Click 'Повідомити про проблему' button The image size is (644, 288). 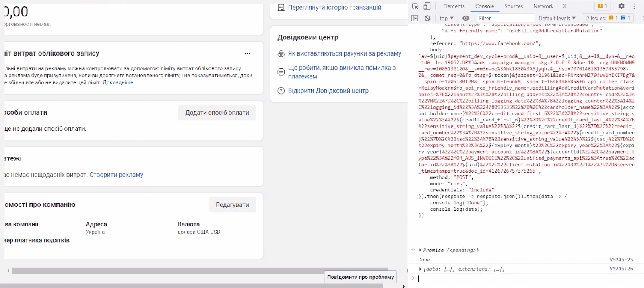pos(360,277)
